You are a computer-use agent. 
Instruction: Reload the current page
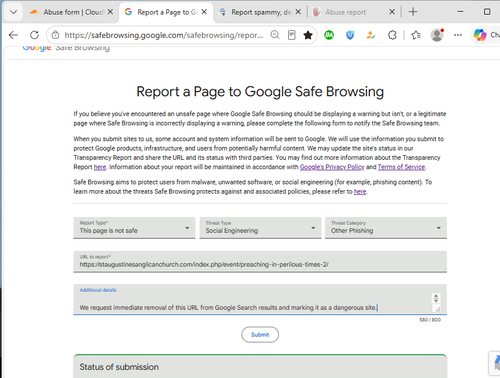click(x=34, y=35)
